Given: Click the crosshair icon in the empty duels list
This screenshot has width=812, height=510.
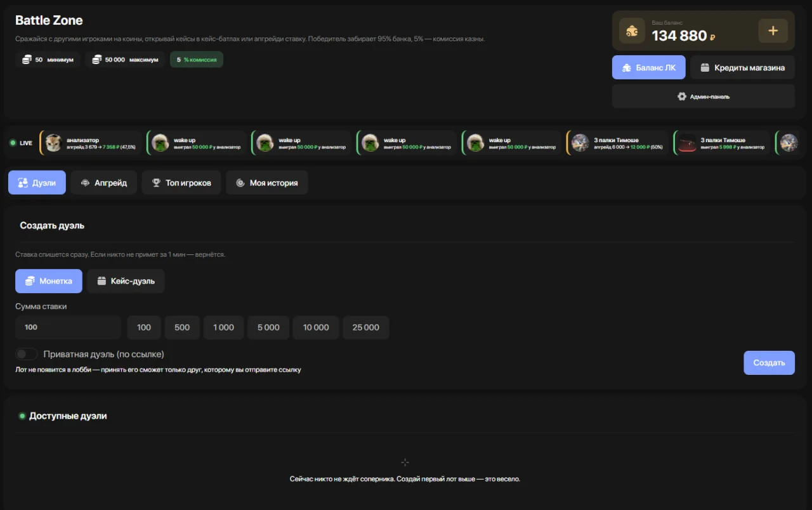Looking at the screenshot, I should pyautogui.click(x=405, y=462).
